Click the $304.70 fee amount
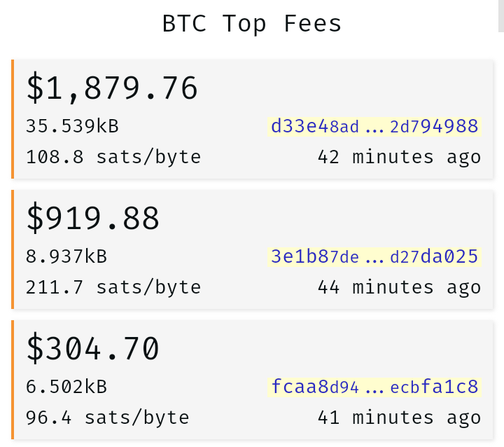Screen dimensions: 504x447 click(92, 349)
